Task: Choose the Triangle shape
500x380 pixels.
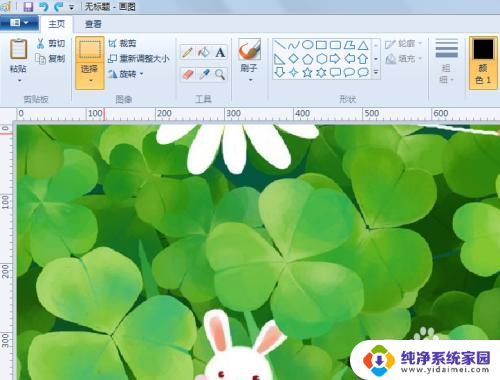Action: coord(363,45)
